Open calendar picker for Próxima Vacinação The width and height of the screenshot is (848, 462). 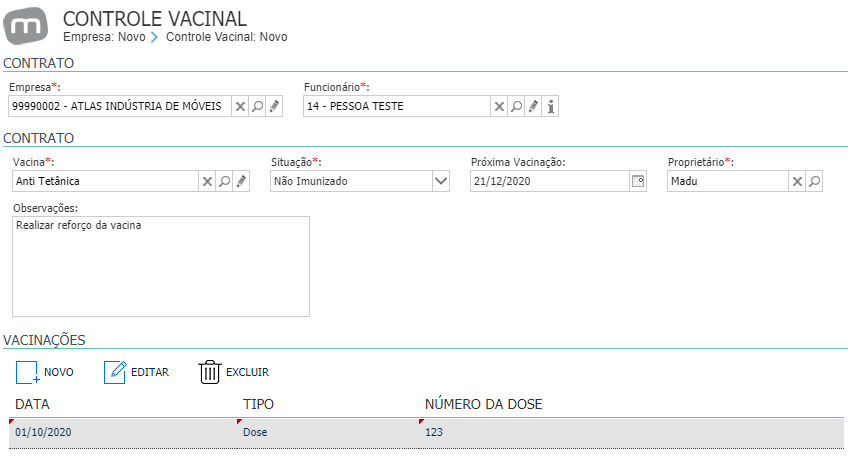pos(638,181)
